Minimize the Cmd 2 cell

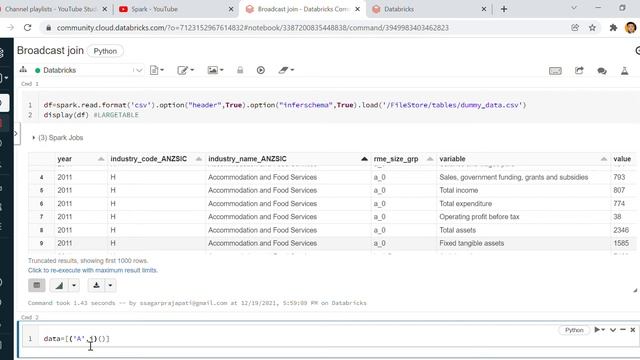point(623,329)
